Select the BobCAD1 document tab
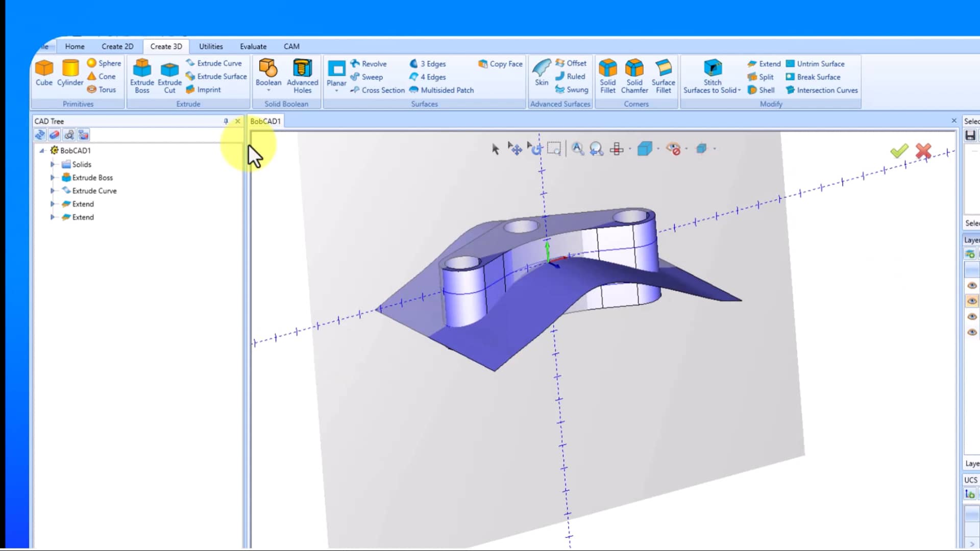Viewport: 980px width, 551px height. [x=265, y=121]
